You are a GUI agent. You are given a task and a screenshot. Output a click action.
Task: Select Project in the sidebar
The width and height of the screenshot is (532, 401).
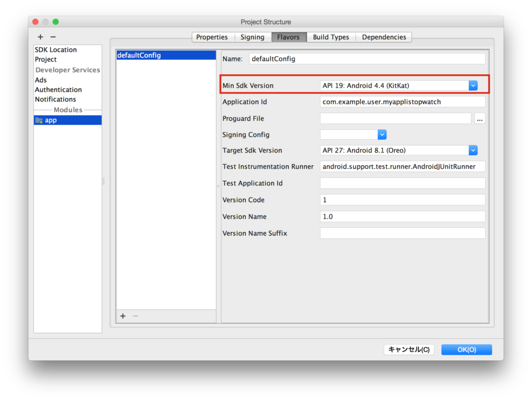coord(46,59)
